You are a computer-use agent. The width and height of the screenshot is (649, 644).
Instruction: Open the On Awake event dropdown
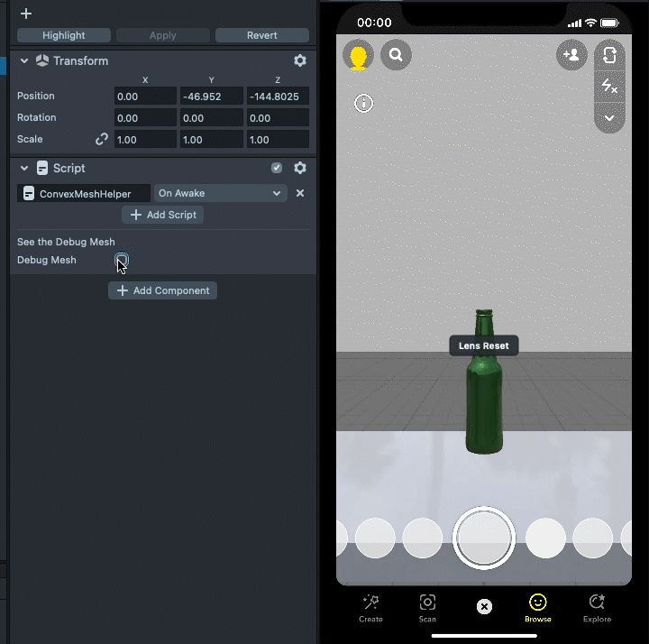(x=220, y=193)
